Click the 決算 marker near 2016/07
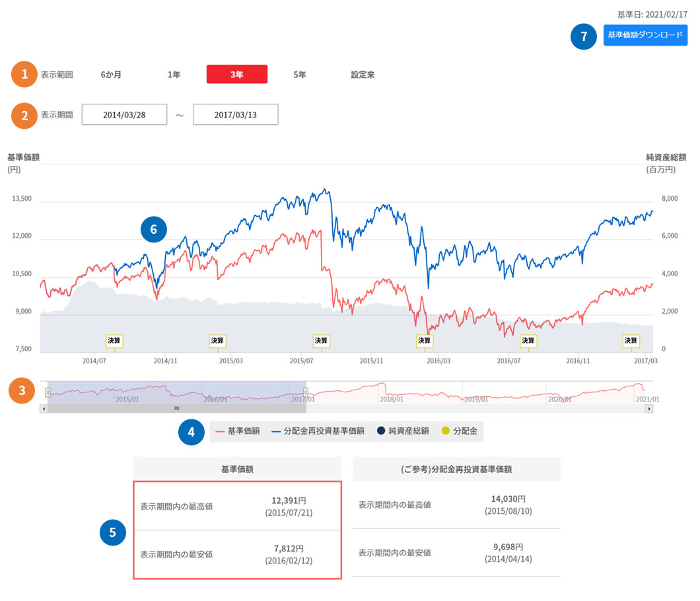 (528, 341)
